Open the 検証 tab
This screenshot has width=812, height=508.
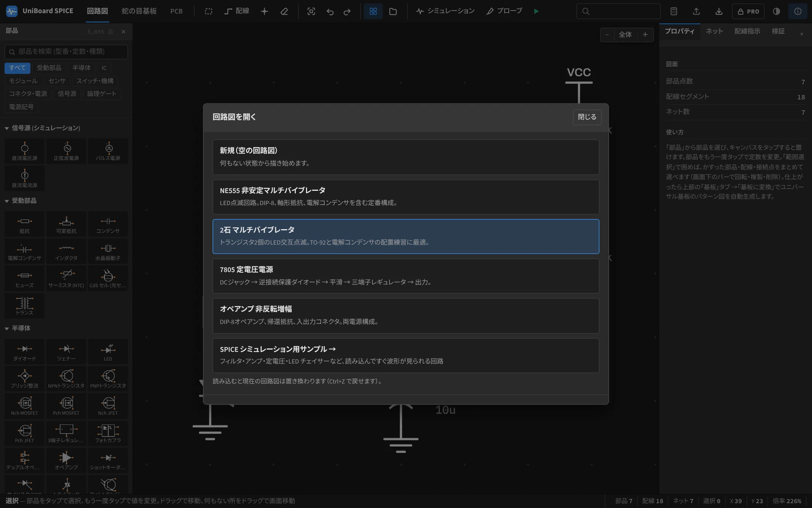pos(778,31)
